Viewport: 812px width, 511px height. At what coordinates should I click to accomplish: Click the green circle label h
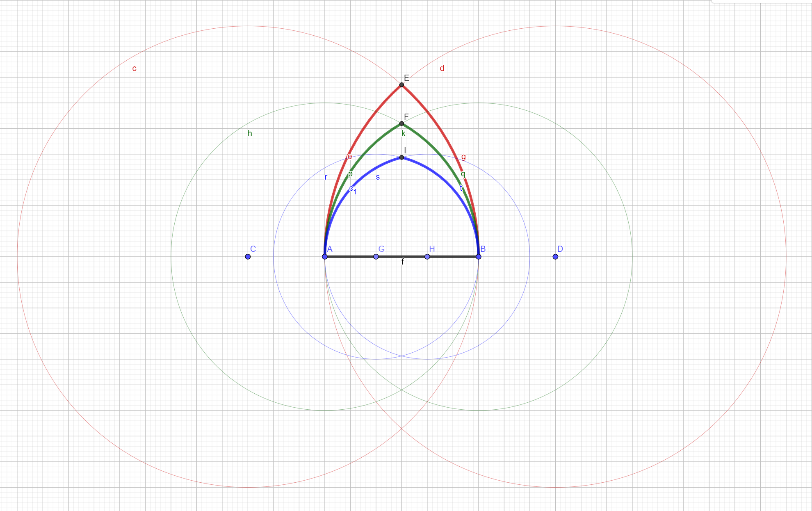(x=250, y=133)
